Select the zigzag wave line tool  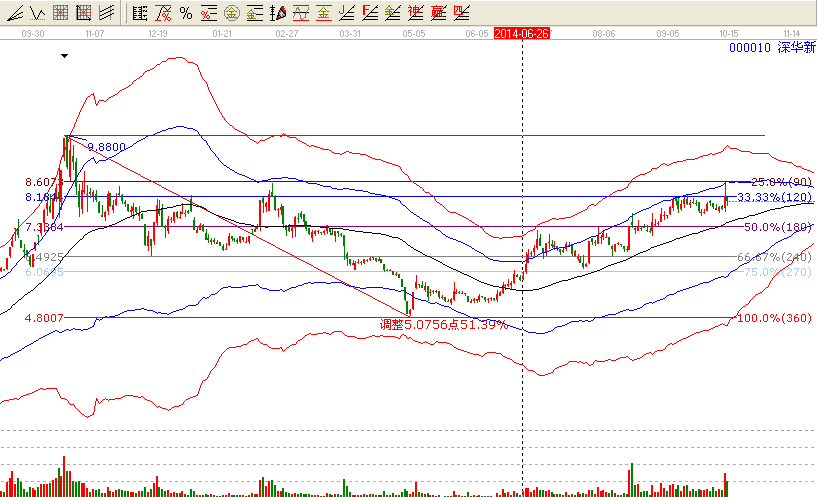[36, 13]
